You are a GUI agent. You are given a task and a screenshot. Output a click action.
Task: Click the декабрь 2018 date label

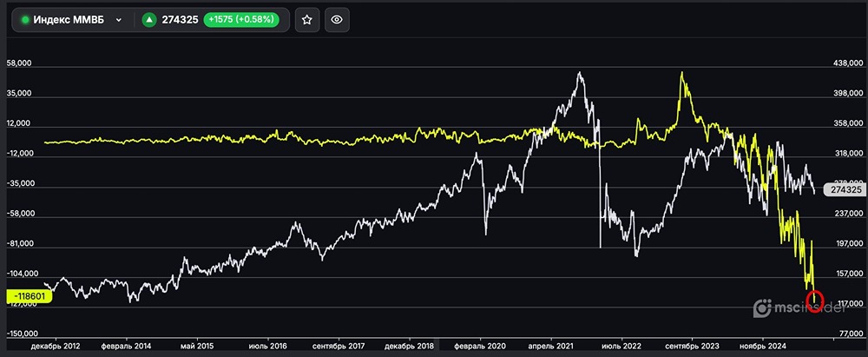point(410,346)
